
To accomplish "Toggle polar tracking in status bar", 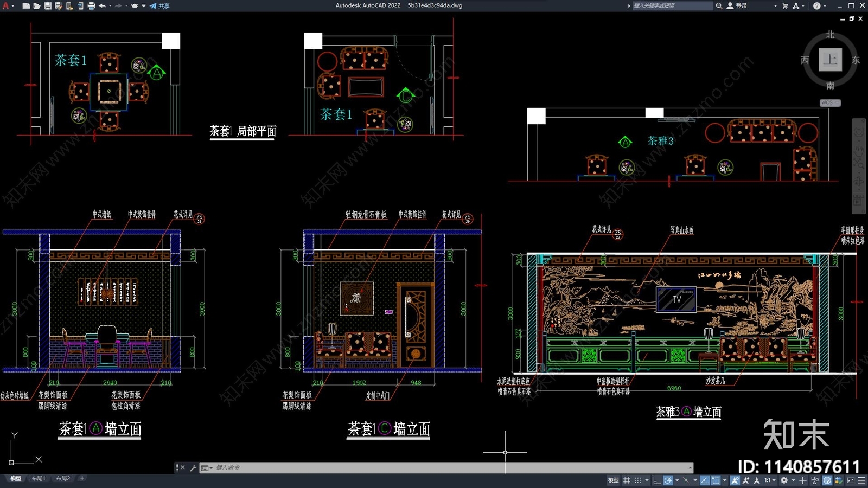I will [x=668, y=480].
